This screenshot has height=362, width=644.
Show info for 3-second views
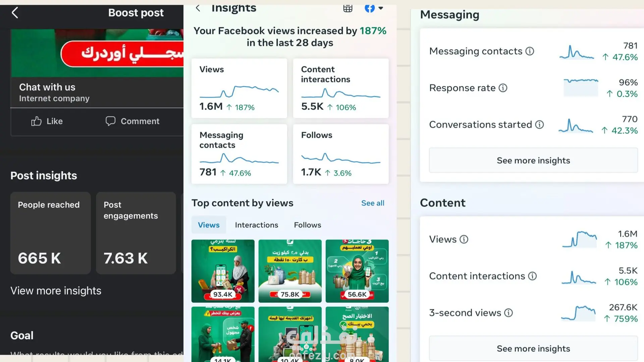[x=508, y=313]
